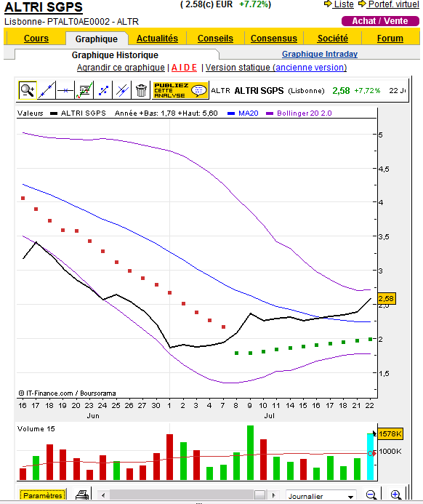Click the MA20 legend label
Viewport: 423px width, 504px height.
tap(249, 113)
